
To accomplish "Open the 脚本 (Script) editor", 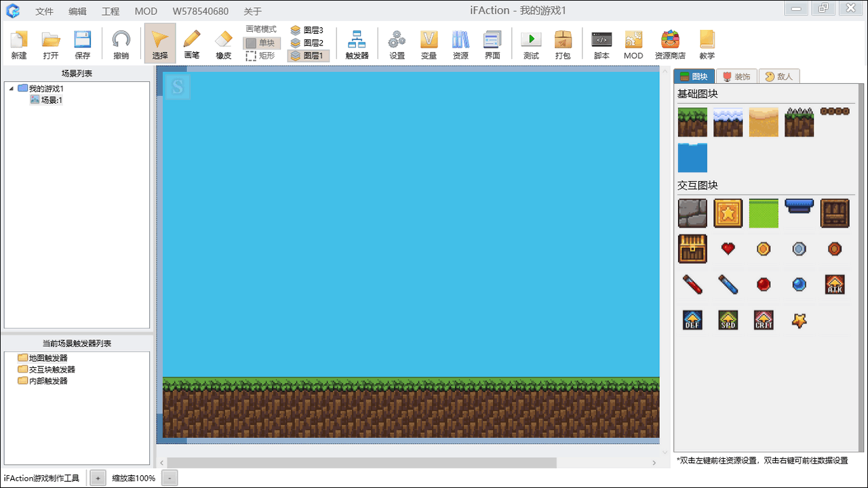I will coord(601,45).
